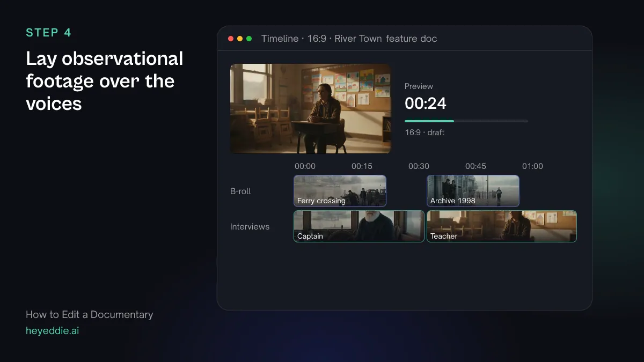This screenshot has width=644, height=362.
Task: Click the "STEP 4" heading text
Action: (x=48, y=33)
